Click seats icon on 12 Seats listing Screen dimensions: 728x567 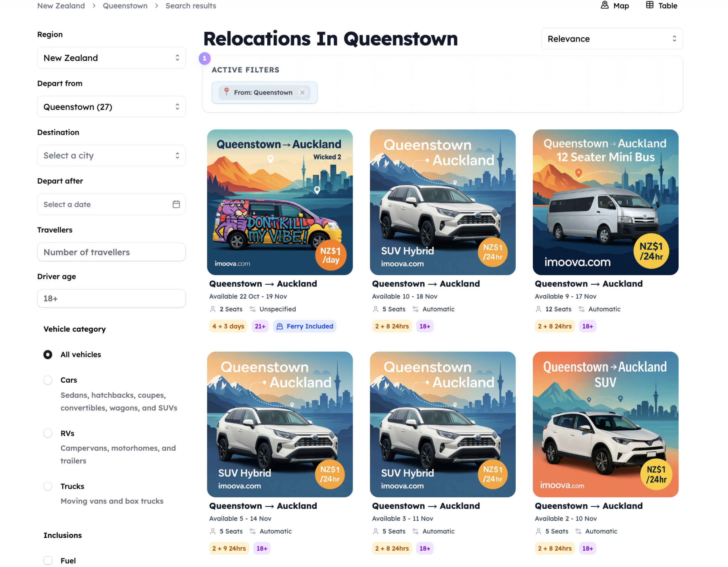coord(538,309)
